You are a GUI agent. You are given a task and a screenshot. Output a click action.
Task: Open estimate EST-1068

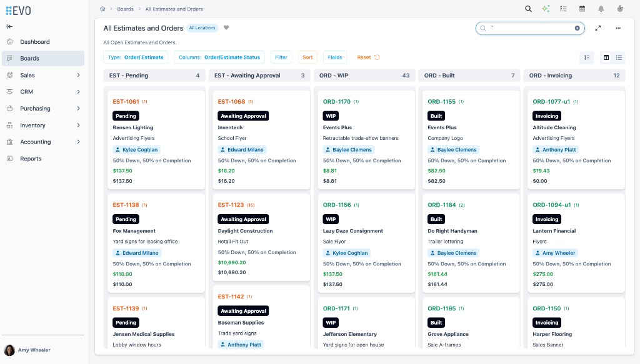point(231,102)
